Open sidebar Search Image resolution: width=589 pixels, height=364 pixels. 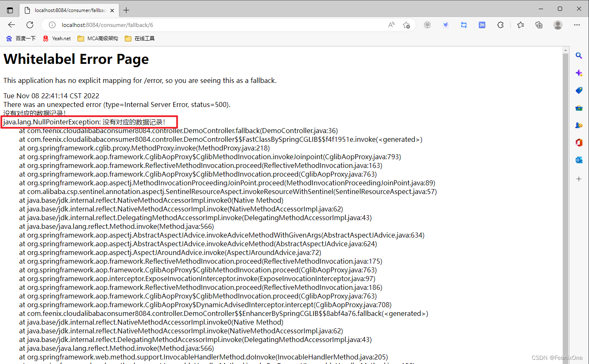(x=579, y=56)
